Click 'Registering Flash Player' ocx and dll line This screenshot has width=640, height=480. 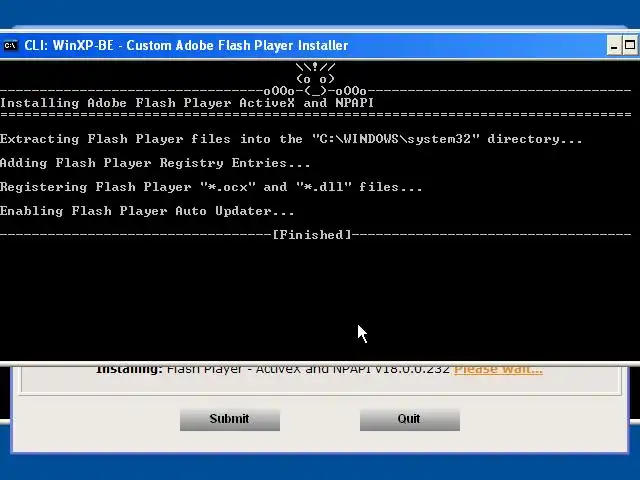point(211,187)
